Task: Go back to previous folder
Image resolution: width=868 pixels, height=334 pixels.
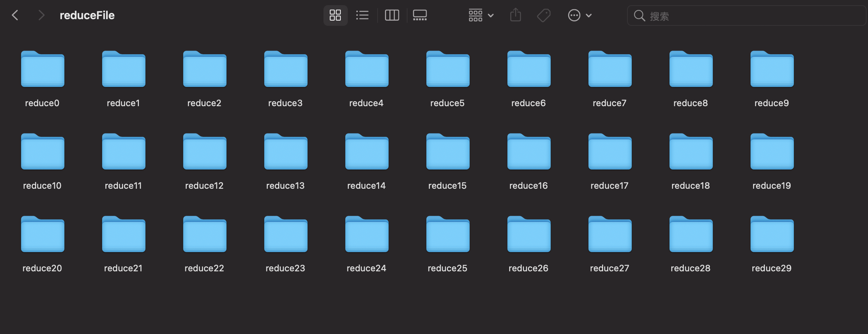Action: click(15, 15)
